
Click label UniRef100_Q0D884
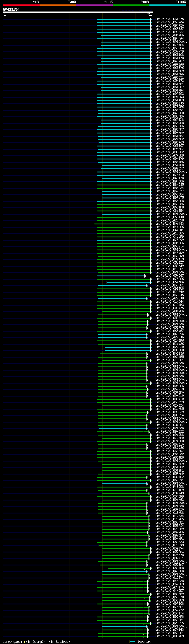pos(170,194)
